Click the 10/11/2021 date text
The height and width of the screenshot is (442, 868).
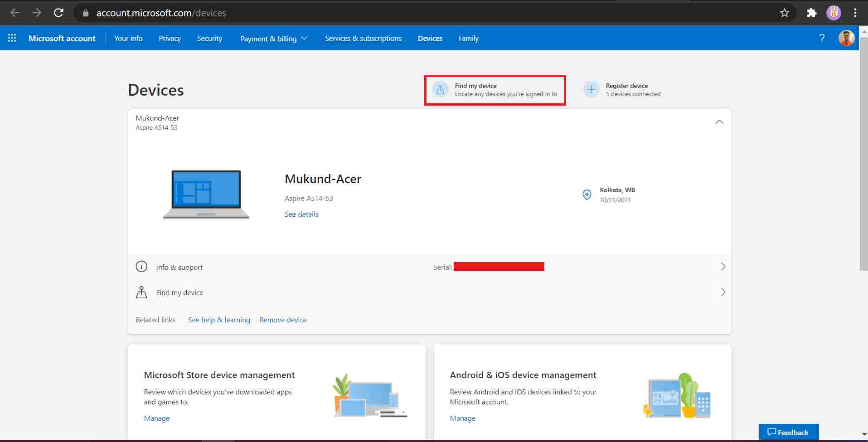click(615, 200)
